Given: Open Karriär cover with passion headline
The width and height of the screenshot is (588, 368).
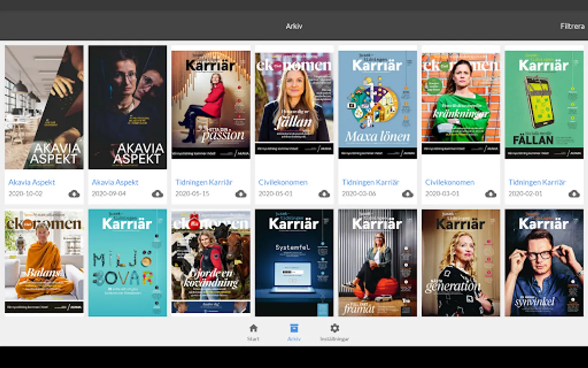Looking at the screenshot, I should pos(211,105).
